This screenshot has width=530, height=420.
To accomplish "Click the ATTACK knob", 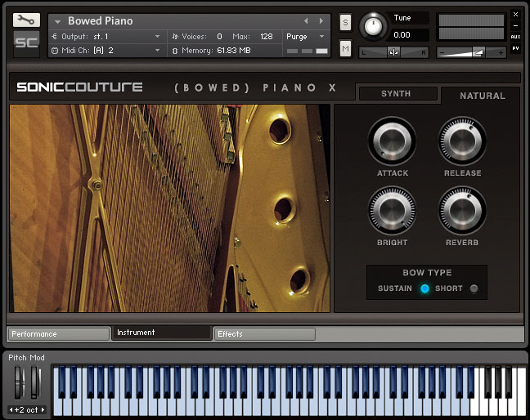I will (392, 141).
